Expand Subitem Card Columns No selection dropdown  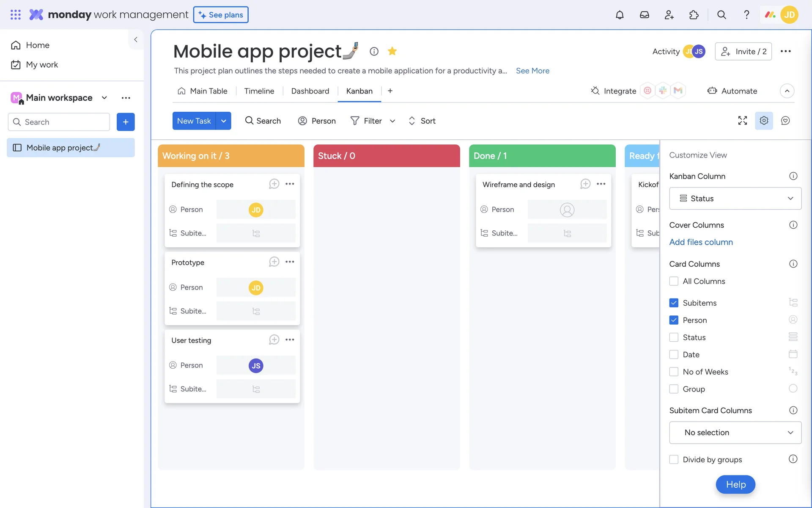[735, 433]
